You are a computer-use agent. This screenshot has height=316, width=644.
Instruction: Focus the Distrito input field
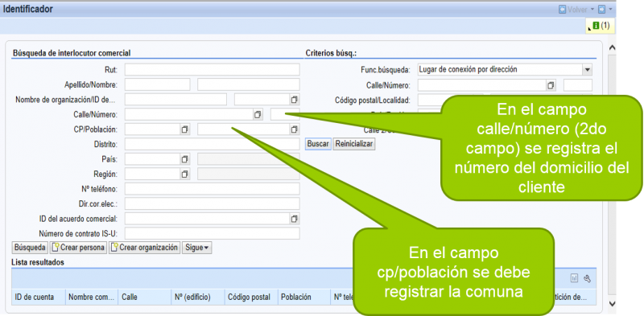[x=213, y=145]
